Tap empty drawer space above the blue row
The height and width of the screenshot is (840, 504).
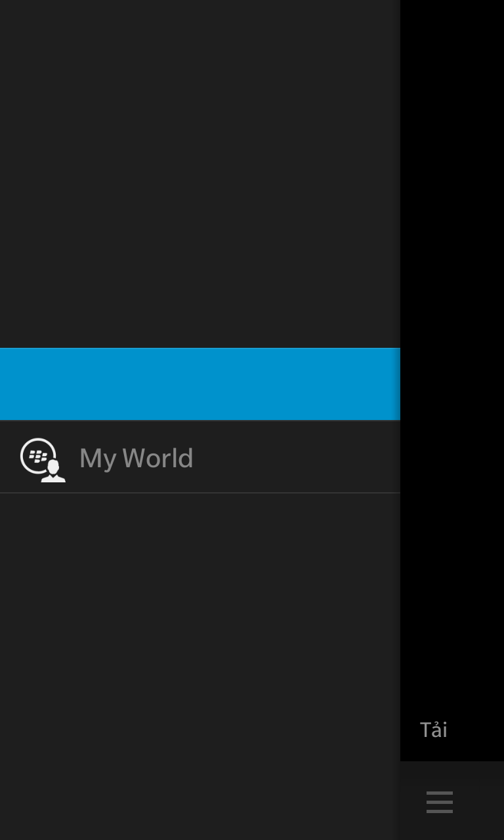pyautogui.click(x=200, y=174)
